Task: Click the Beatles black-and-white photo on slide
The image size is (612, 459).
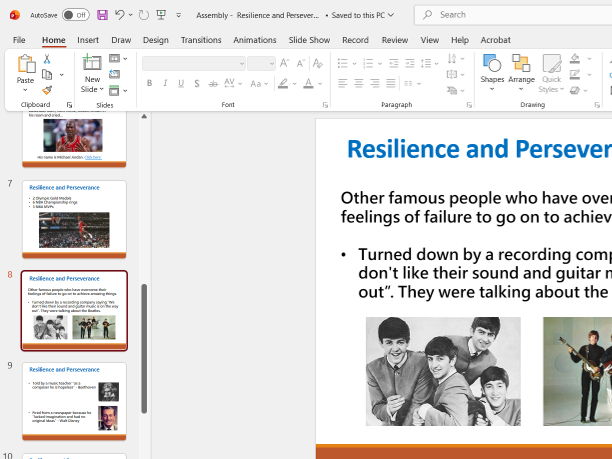Action: (x=443, y=371)
